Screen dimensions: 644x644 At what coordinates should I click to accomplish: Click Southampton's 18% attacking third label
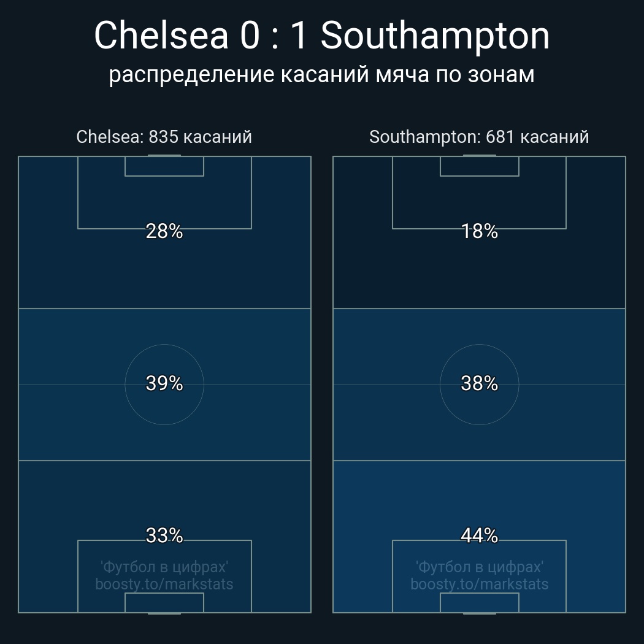point(479,231)
